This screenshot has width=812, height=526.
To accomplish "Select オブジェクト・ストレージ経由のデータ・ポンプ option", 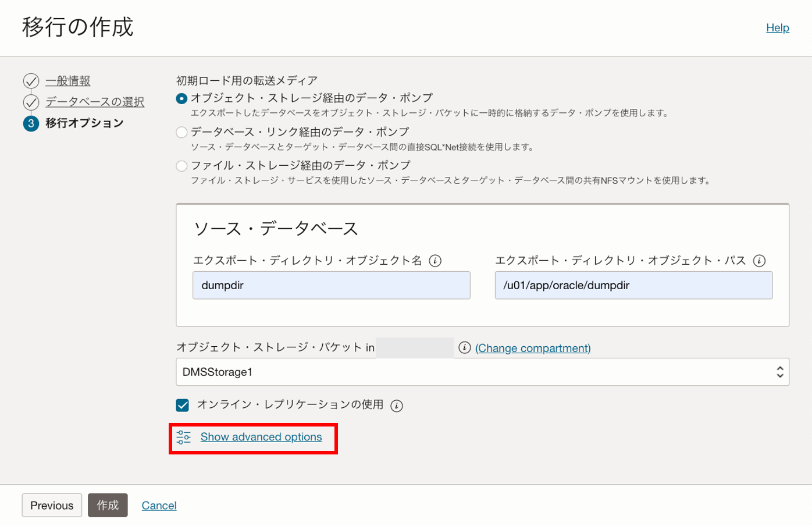I will tap(182, 98).
